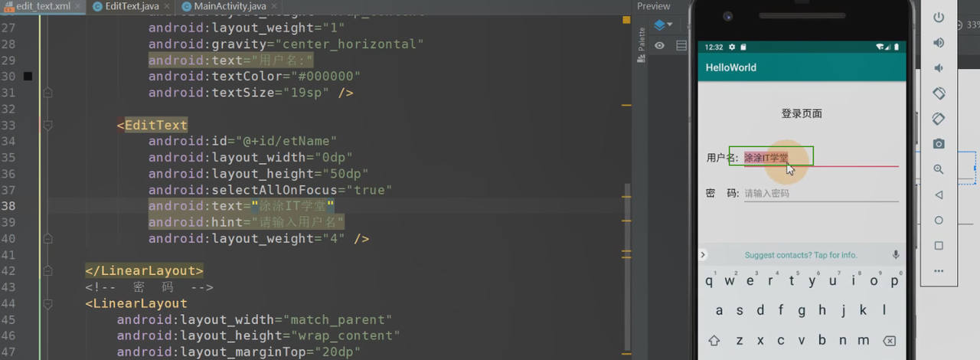Collapse LinearLayout fold marker at line 44
This screenshot has height=360, width=980.
click(47, 303)
